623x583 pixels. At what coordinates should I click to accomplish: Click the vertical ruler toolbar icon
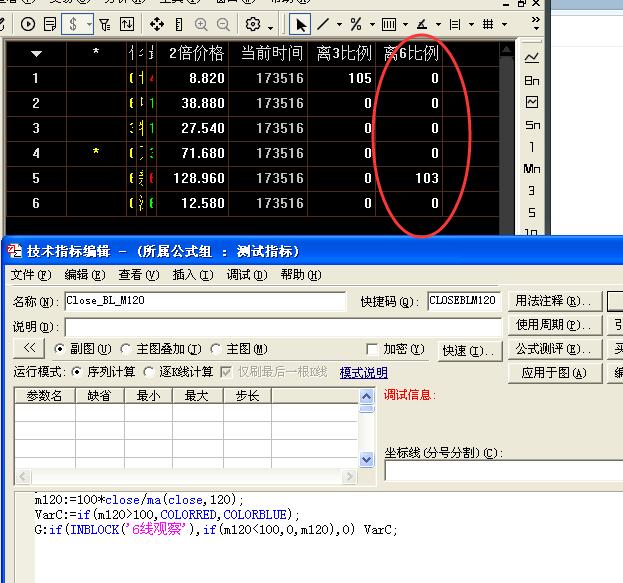coord(179,25)
